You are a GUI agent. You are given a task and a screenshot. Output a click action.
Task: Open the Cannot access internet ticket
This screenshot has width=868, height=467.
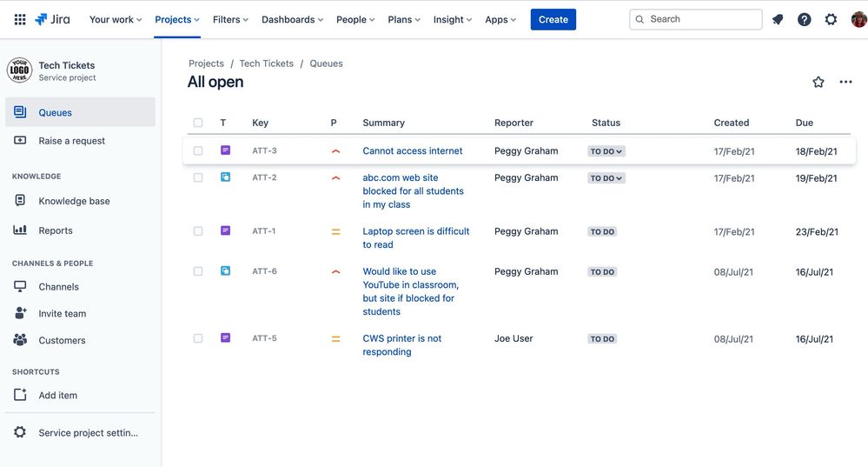tap(413, 150)
